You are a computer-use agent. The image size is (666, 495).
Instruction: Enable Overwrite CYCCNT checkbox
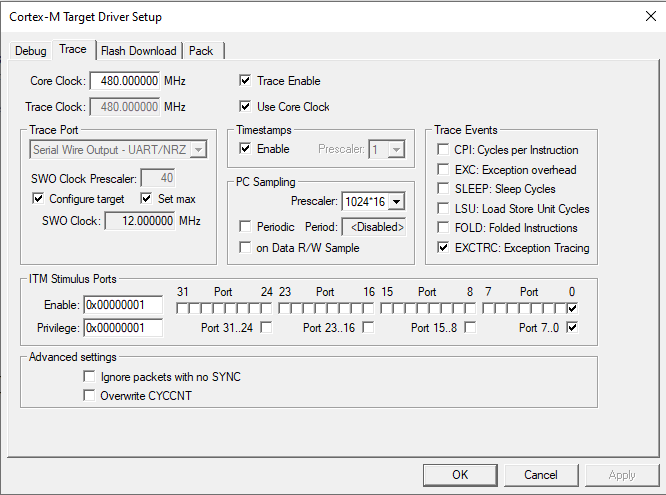pyautogui.click(x=89, y=396)
